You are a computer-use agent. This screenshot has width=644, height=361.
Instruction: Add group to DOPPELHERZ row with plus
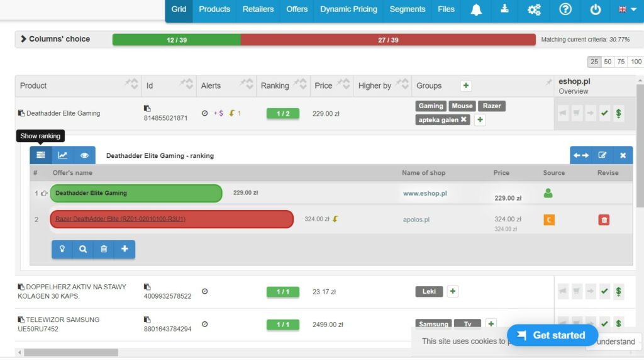tap(453, 291)
